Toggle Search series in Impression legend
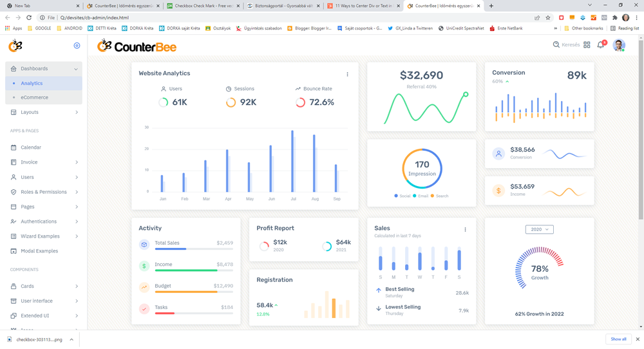 [439, 196]
